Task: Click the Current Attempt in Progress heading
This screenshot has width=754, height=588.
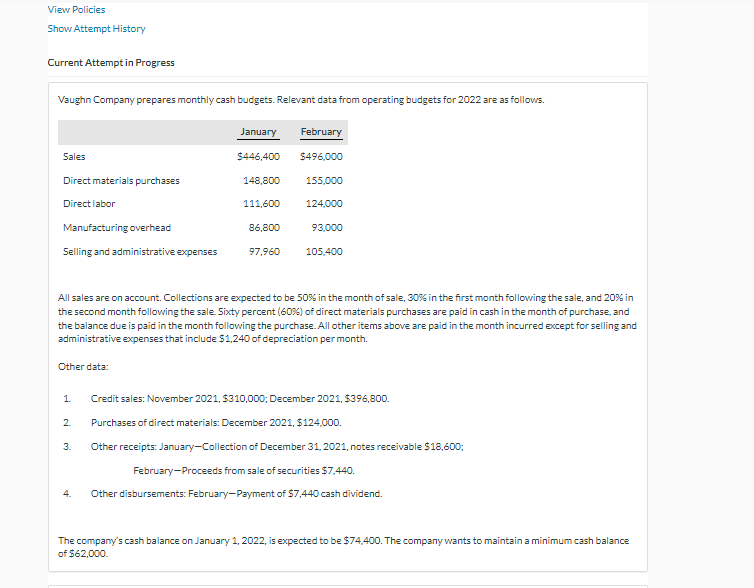Action: point(111,63)
